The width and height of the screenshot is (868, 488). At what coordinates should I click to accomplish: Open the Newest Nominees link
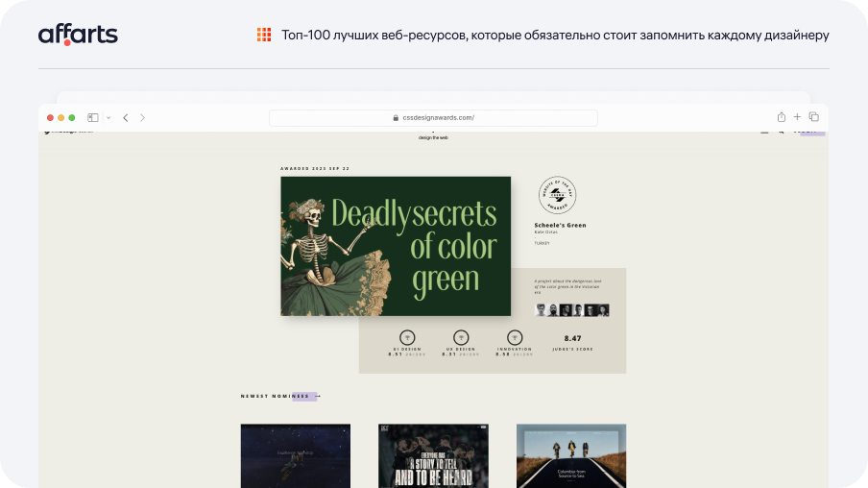coord(280,396)
